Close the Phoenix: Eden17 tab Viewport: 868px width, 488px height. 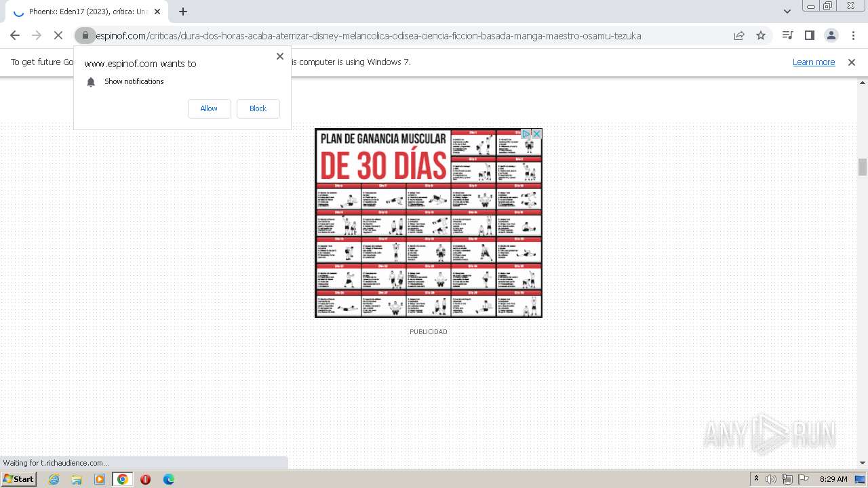[158, 12]
